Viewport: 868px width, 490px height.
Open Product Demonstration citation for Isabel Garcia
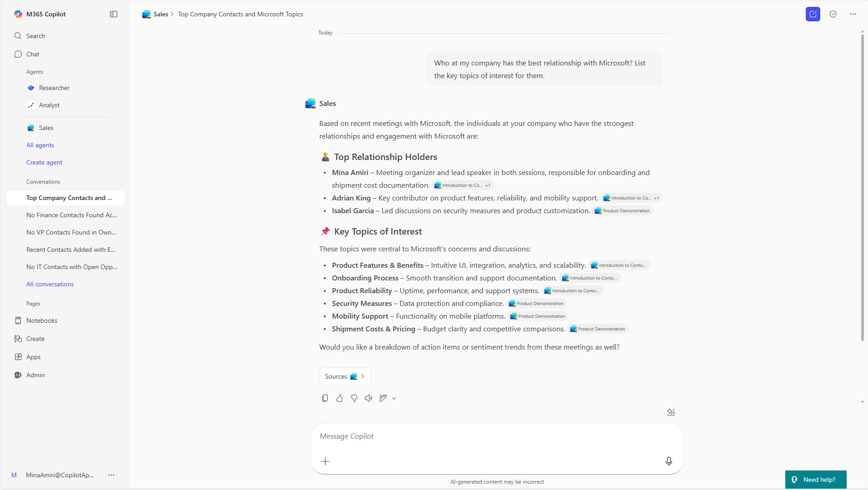click(x=622, y=211)
